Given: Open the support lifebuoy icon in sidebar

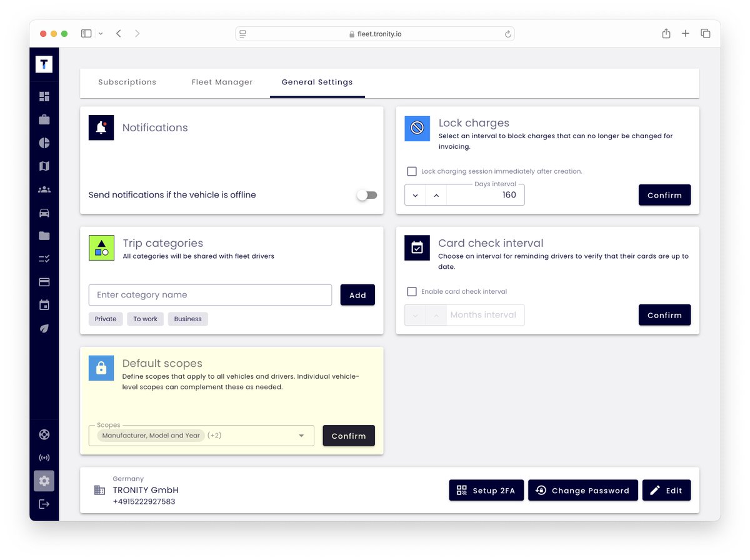Looking at the screenshot, I should tap(44, 434).
